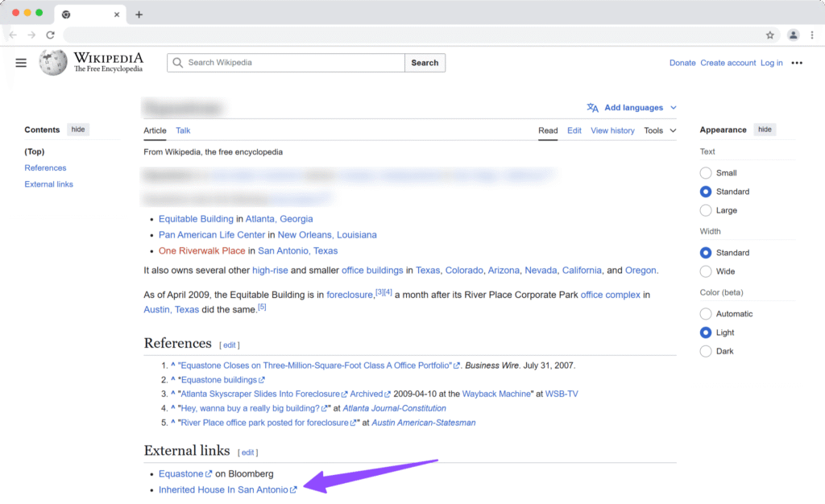The image size is (825, 504).
Task: Hide the Contents sidebar
Action: click(x=77, y=130)
